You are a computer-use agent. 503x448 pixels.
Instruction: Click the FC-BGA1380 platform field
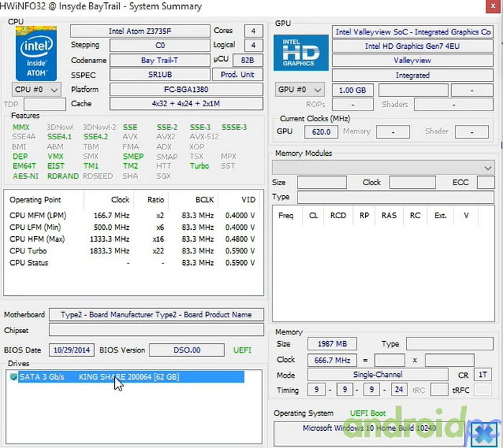(x=186, y=90)
